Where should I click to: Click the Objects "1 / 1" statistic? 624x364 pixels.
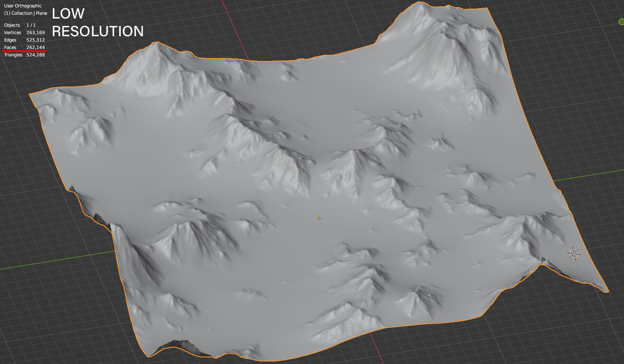[x=31, y=25]
